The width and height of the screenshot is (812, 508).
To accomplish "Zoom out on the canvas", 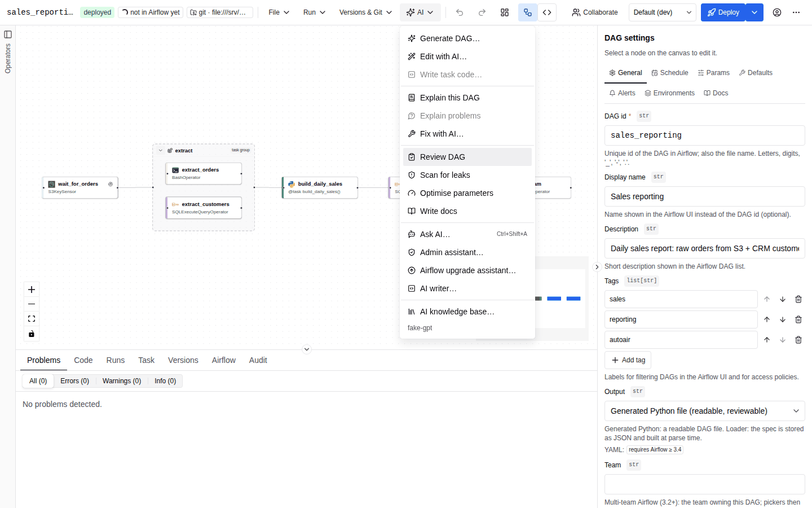I will point(32,304).
